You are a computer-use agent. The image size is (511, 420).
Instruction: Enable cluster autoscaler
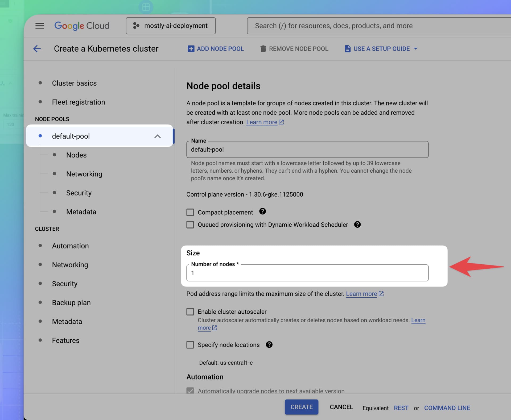tap(190, 311)
